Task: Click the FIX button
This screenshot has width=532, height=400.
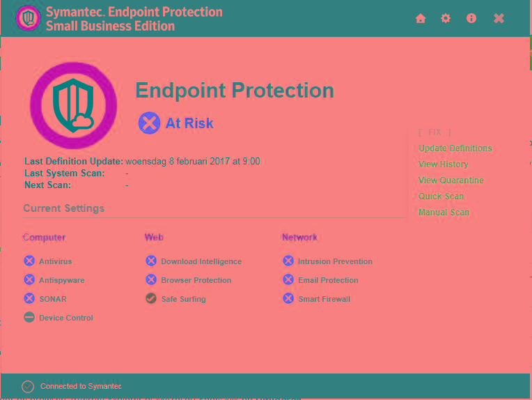Action: [435, 132]
